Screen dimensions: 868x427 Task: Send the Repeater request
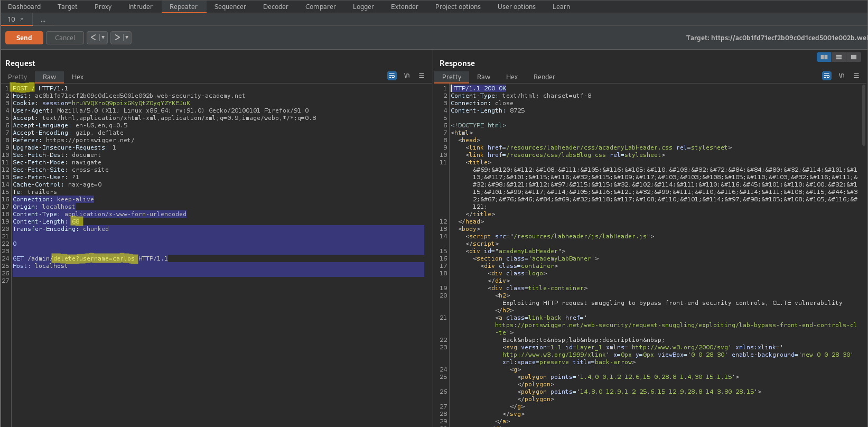click(24, 38)
